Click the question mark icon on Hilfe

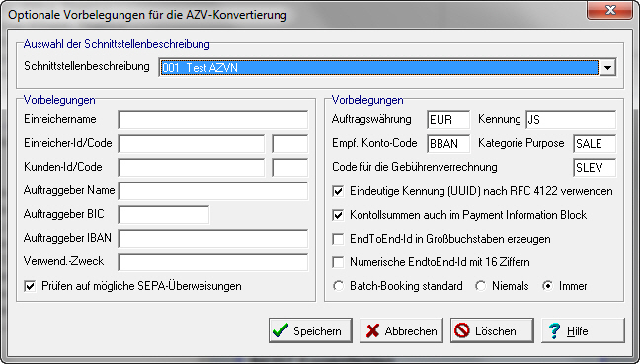tap(554, 330)
